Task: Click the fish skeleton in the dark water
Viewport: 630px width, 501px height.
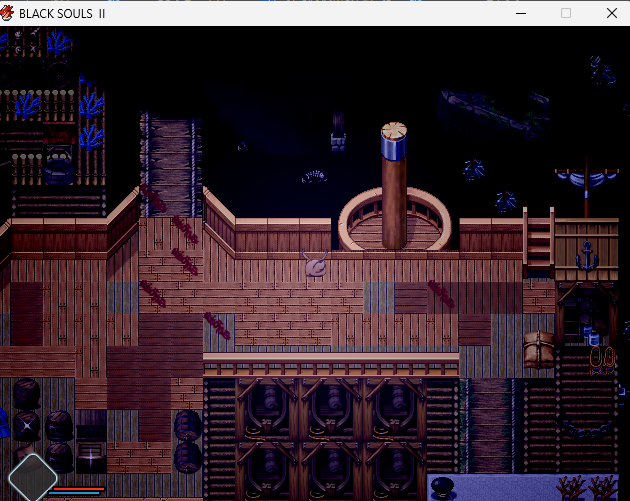Action: (x=314, y=176)
